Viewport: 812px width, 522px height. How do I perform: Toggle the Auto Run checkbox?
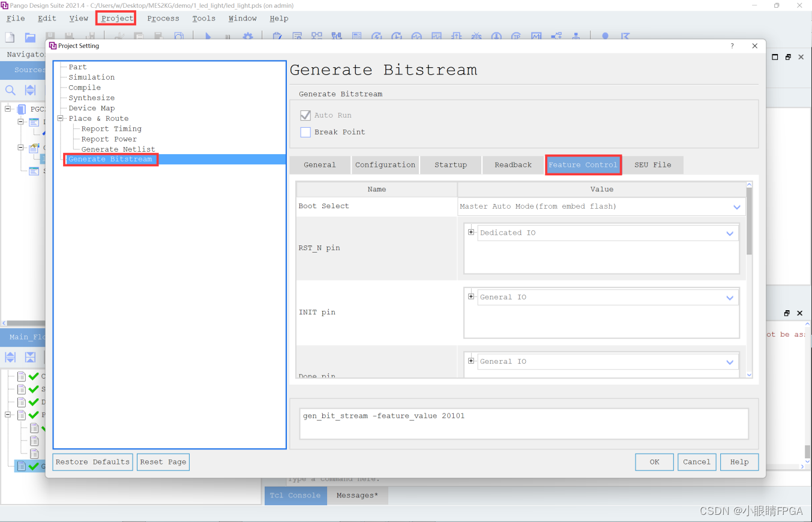click(305, 115)
